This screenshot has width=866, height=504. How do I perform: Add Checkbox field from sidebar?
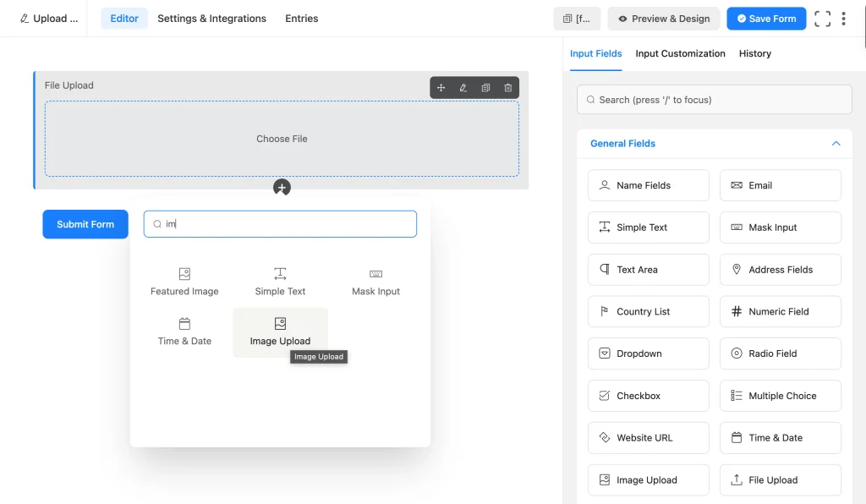point(649,396)
